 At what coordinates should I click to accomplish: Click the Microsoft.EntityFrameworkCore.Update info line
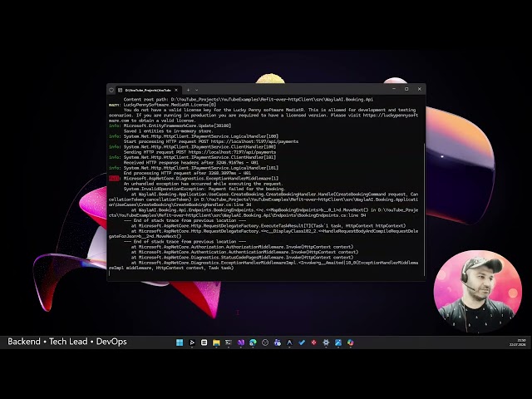tap(170, 126)
